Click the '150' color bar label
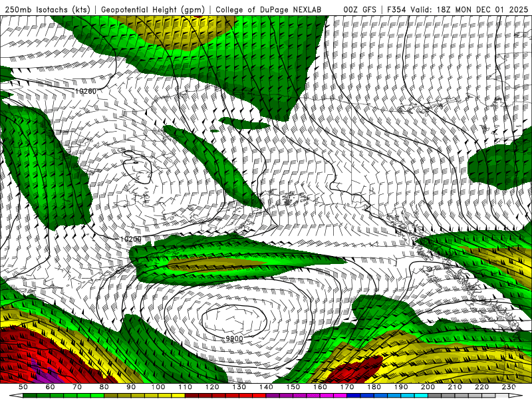 (293, 387)
